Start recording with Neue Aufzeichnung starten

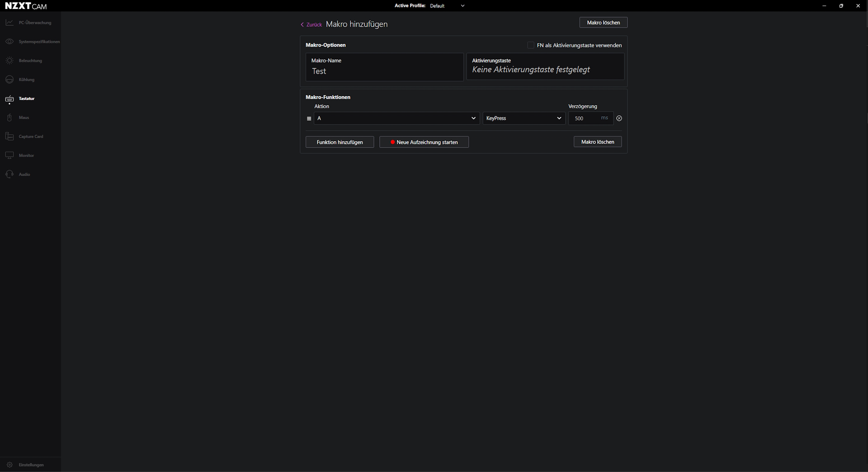pyautogui.click(x=424, y=142)
